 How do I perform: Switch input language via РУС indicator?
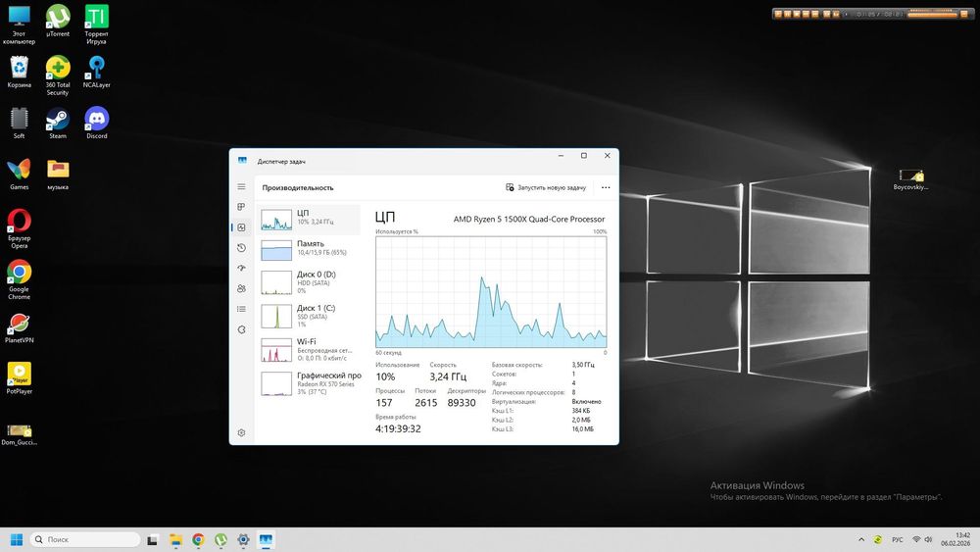pyautogui.click(x=898, y=539)
